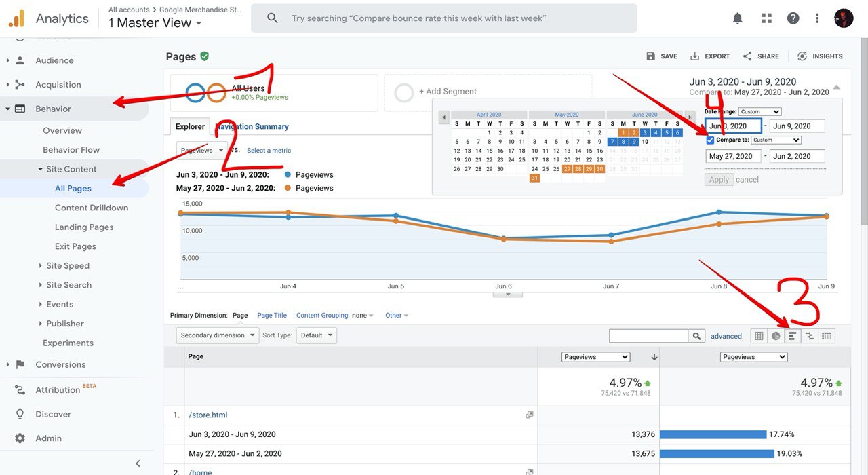Open the Other primary dimension dropdown
868x475 pixels.
397,316
